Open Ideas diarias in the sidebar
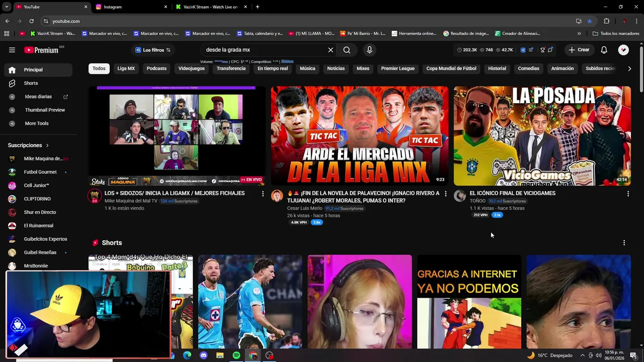The width and height of the screenshot is (644, 362). 39,97
